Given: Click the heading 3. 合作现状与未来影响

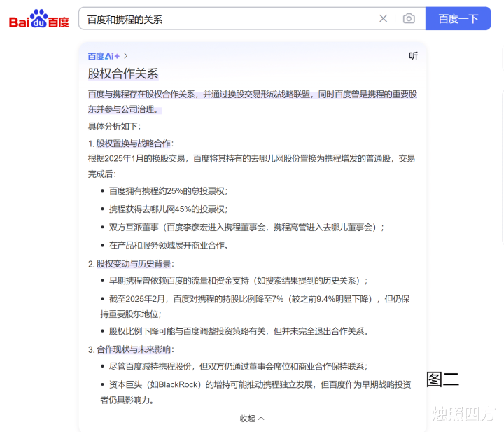Looking at the screenshot, I should pyautogui.click(x=131, y=349).
